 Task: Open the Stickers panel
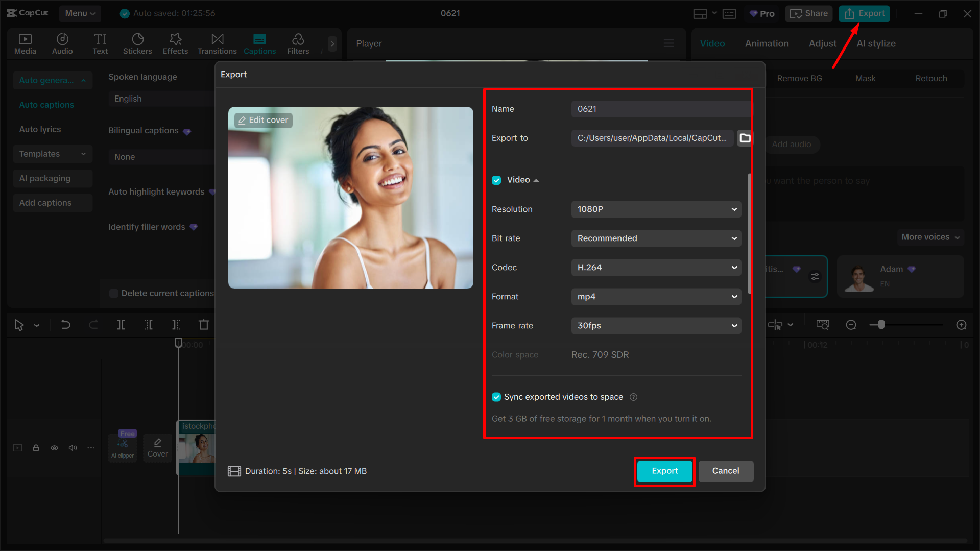point(137,44)
